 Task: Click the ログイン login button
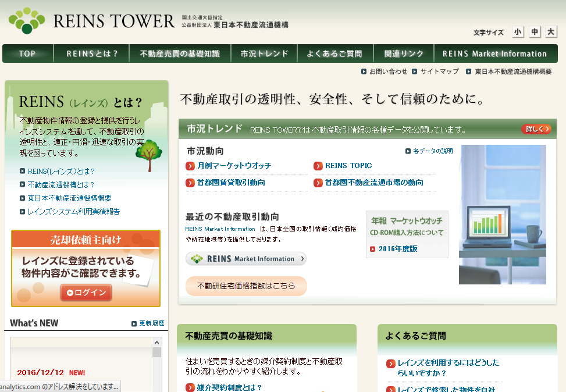click(85, 293)
